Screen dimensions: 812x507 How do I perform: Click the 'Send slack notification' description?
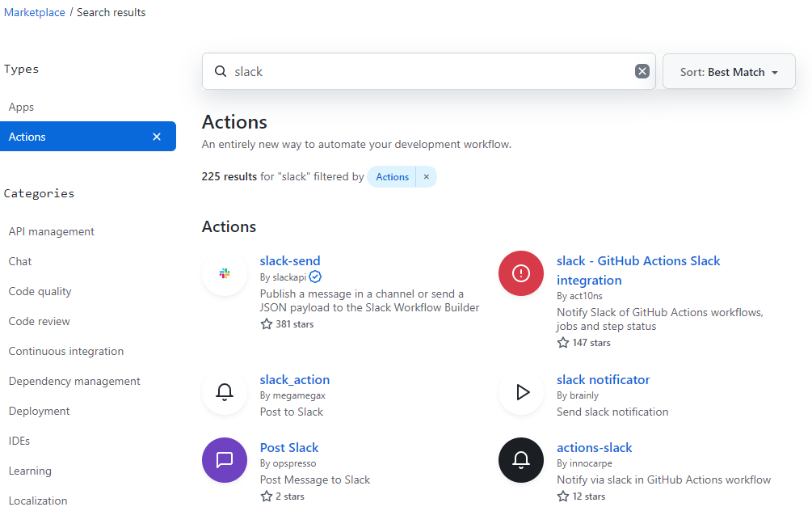coord(612,412)
